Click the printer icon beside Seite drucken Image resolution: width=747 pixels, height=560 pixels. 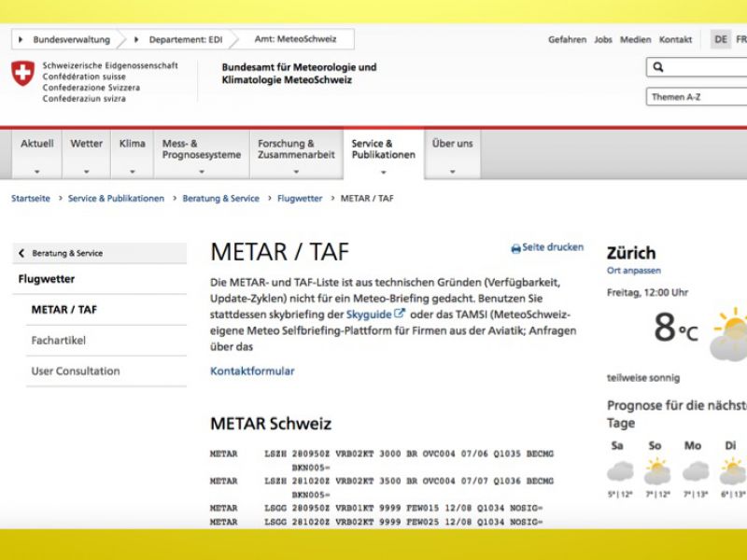pyautogui.click(x=515, y=248)
